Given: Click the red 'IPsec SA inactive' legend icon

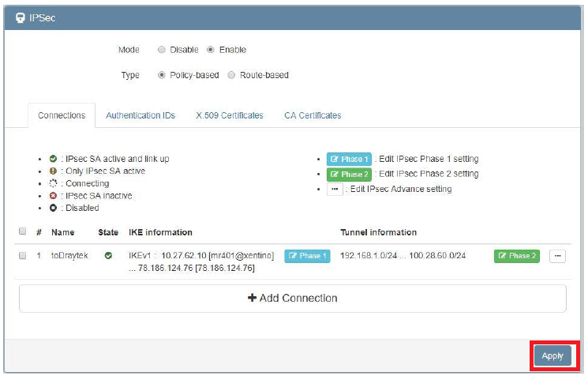Looking at the screenshot, I should click(53, 195).
